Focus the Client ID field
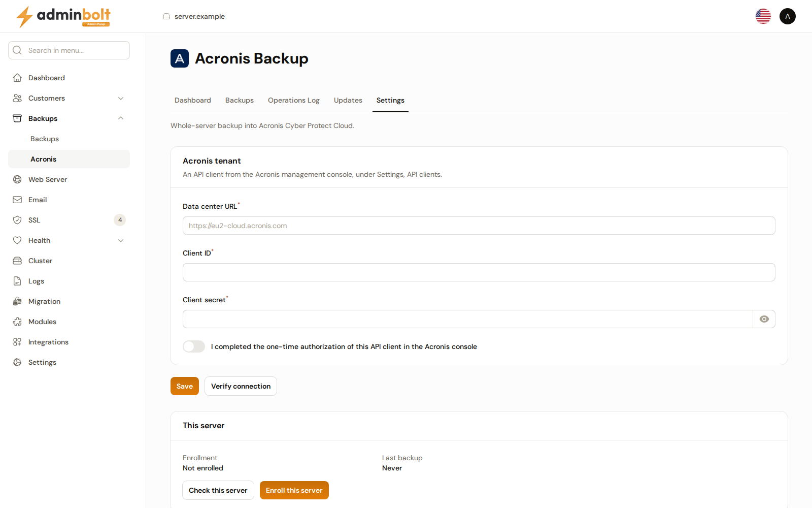 pos(479,272)
